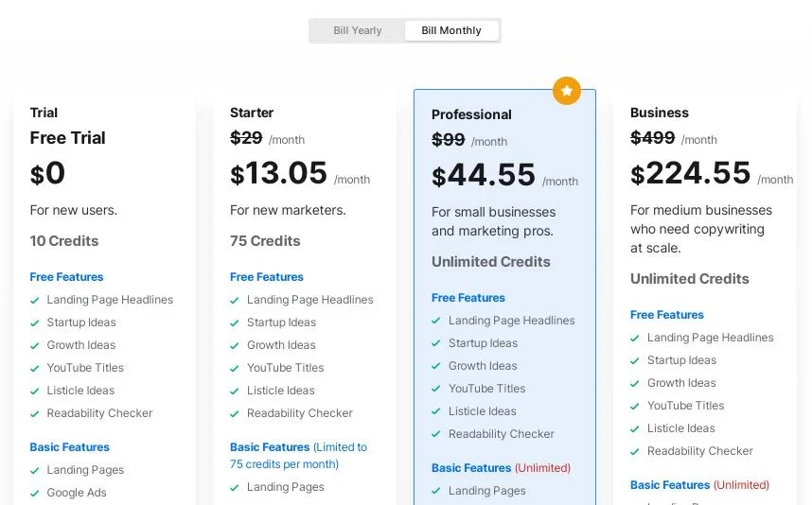Switch billing to Bill Yearly

pos(358,30)
